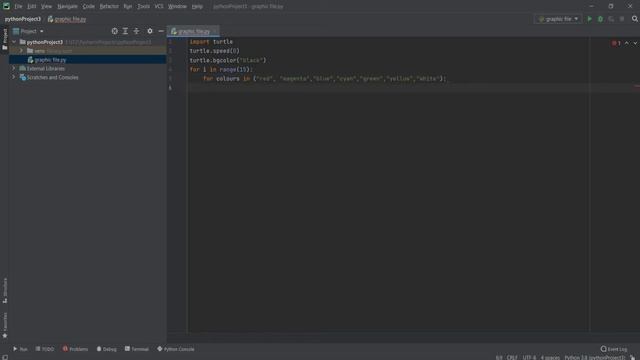
Task: Open the Terminal tool window
Action: point(137,349)
